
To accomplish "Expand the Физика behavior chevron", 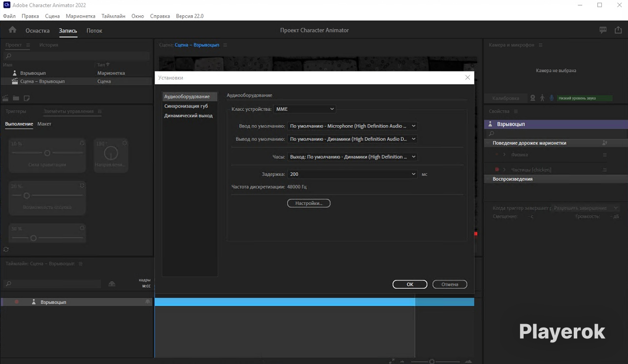I will pos(504,155).
